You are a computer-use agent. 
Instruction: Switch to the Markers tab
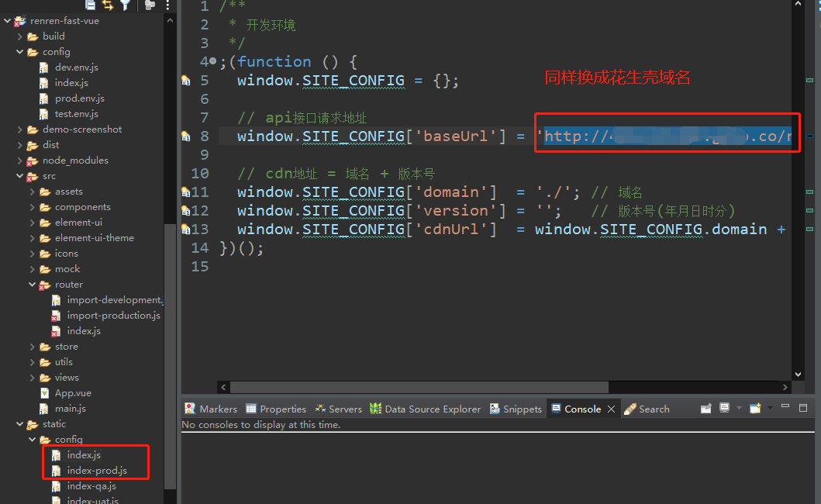pos(211,409)
